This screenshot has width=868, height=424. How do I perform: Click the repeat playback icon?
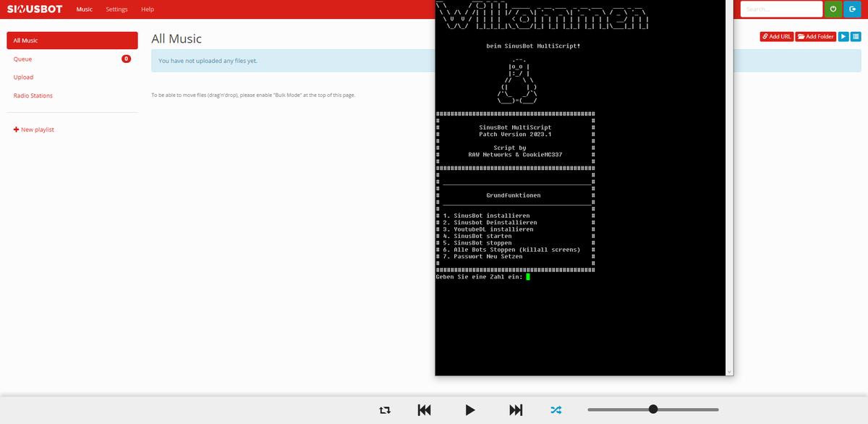(385, 410)
